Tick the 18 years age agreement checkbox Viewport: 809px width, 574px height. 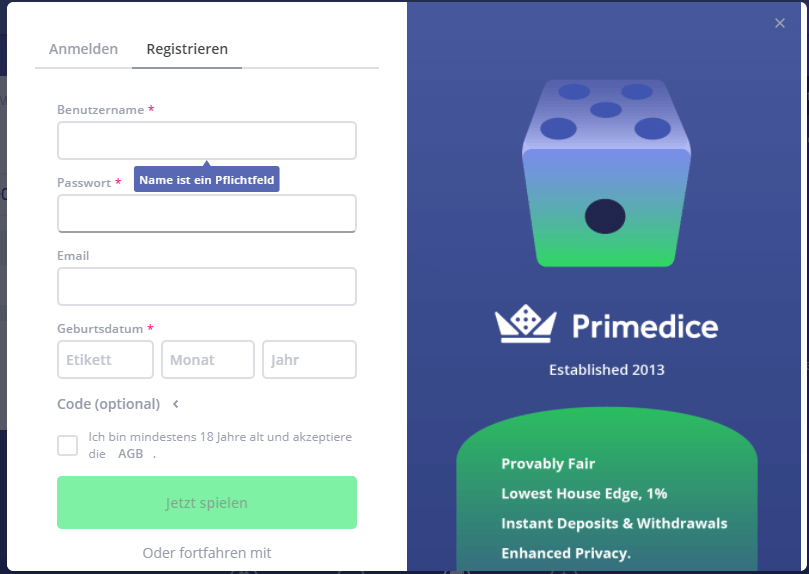pos(68,445)
